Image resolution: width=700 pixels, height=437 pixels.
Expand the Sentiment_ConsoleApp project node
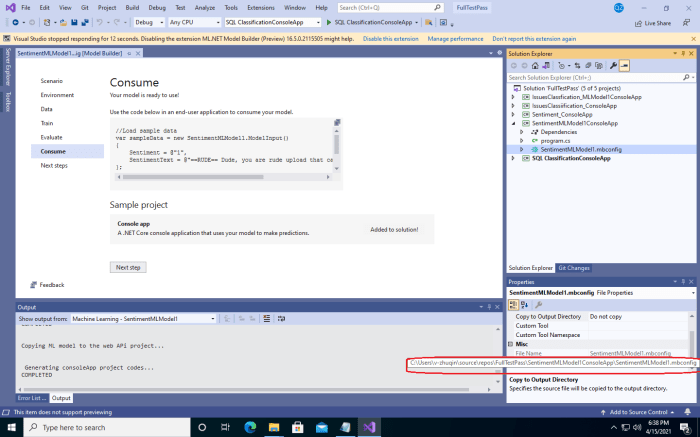[513, 114]
